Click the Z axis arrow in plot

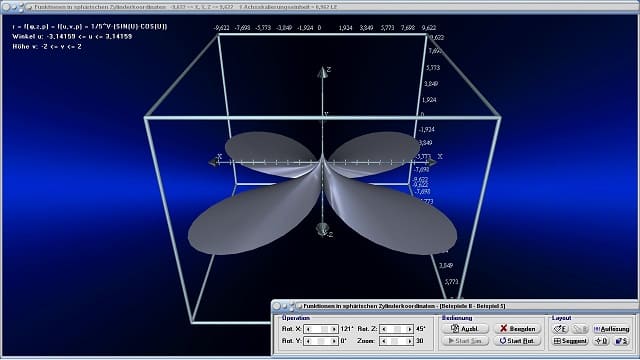(x=322, y=73)
